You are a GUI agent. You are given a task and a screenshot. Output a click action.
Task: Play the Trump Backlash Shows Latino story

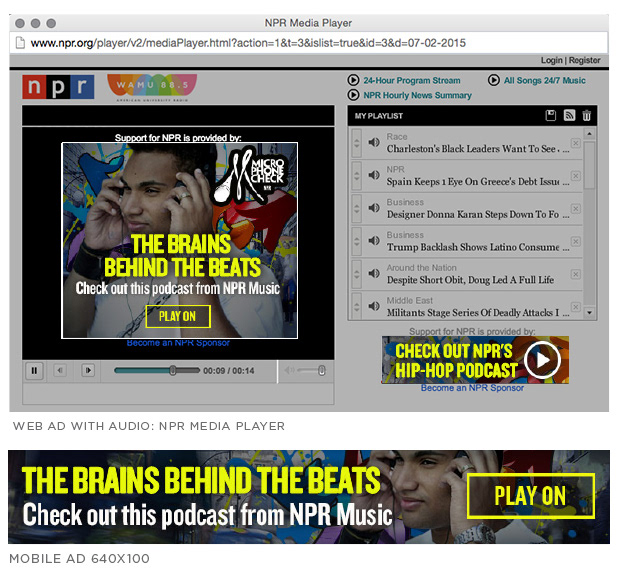(477, 247)
